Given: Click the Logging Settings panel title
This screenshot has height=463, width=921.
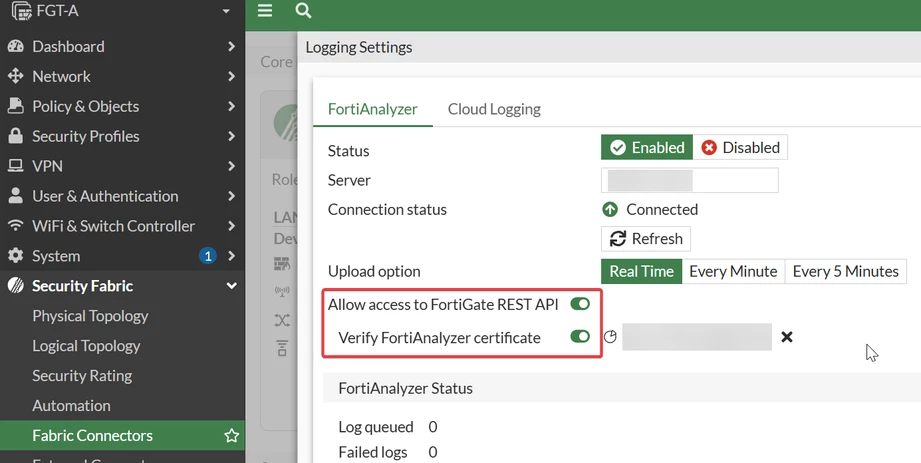Looking at the screenshot, I should 359,48.
